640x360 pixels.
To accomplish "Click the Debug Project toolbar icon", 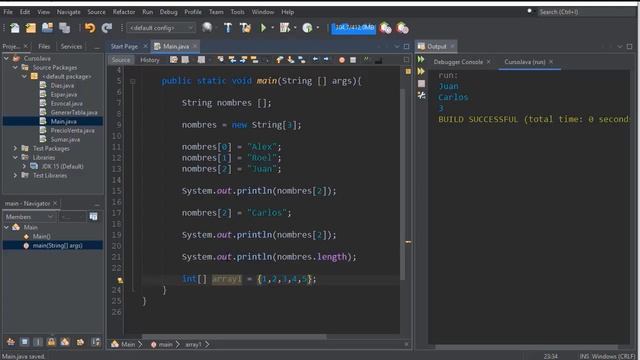I will point(284,28).
